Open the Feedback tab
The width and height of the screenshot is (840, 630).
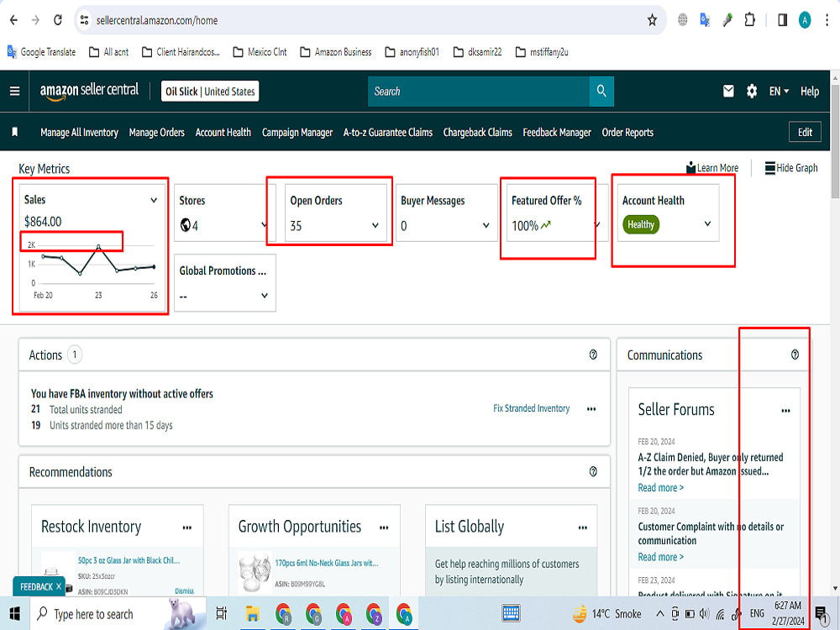point(36,586)
